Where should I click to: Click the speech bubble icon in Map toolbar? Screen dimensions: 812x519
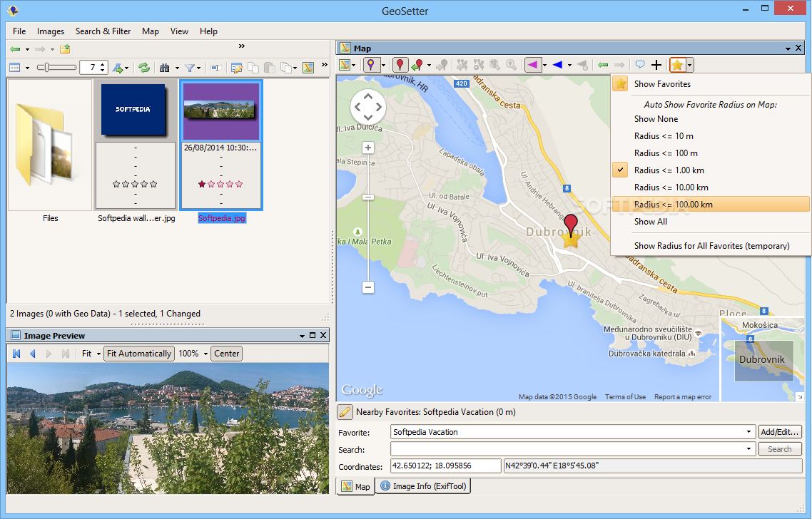640,65
